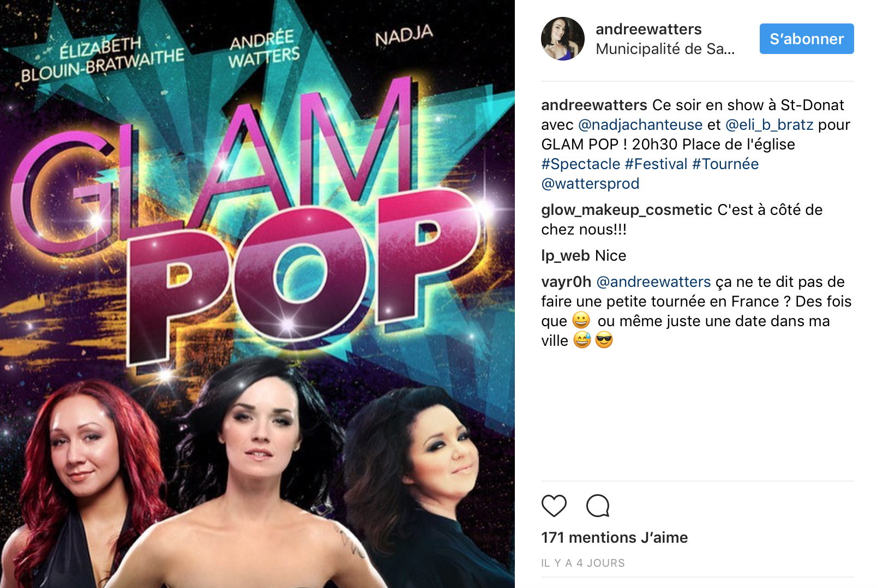This screenshot has width=877, height=588.
Task: Click the S'abonner follow button
Action: coord(807,39)
